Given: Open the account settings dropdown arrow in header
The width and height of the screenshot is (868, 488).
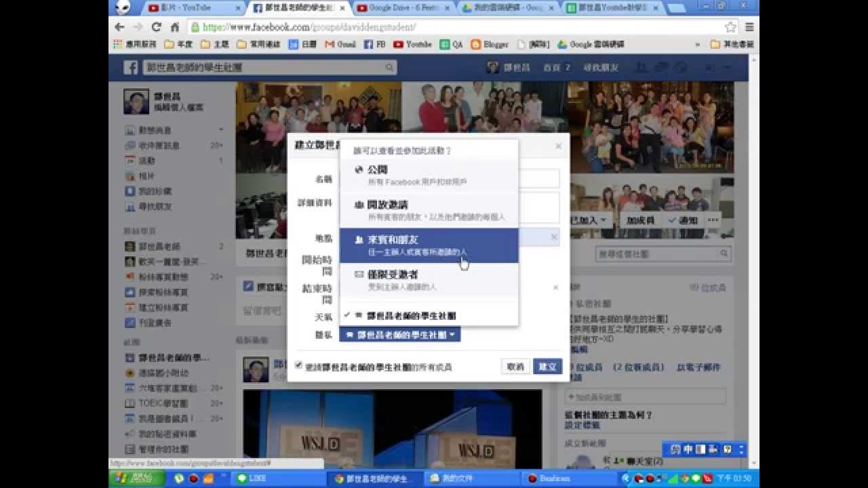Looking at the screenshot, I should point(727,68).
